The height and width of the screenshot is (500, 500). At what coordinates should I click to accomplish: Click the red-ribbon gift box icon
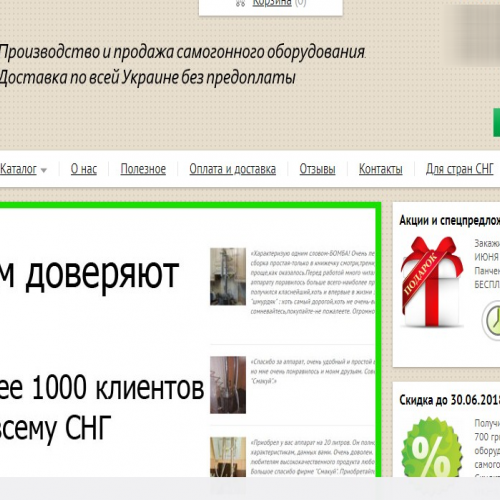pyautogui.click(x=433, y=282)
